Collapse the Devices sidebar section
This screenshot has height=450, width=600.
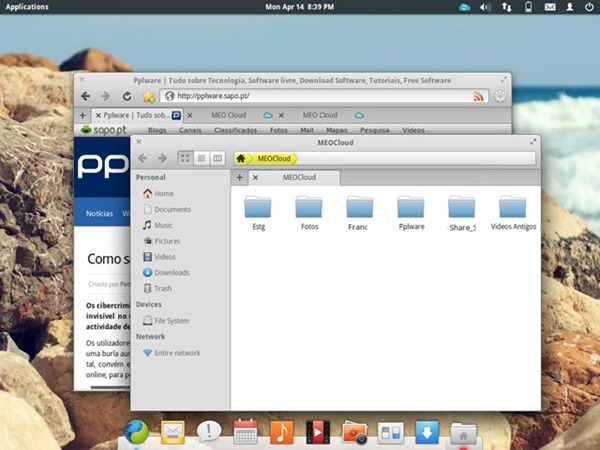point(148,305)
